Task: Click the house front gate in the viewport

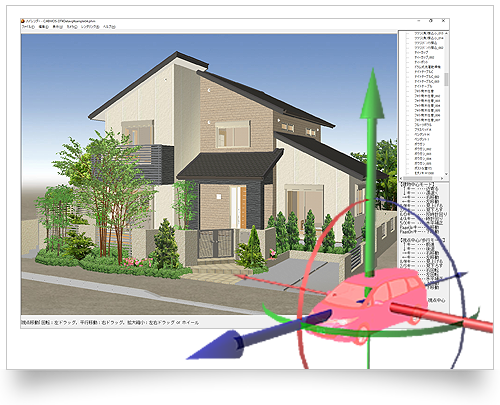Action: (x=216, y=244)
